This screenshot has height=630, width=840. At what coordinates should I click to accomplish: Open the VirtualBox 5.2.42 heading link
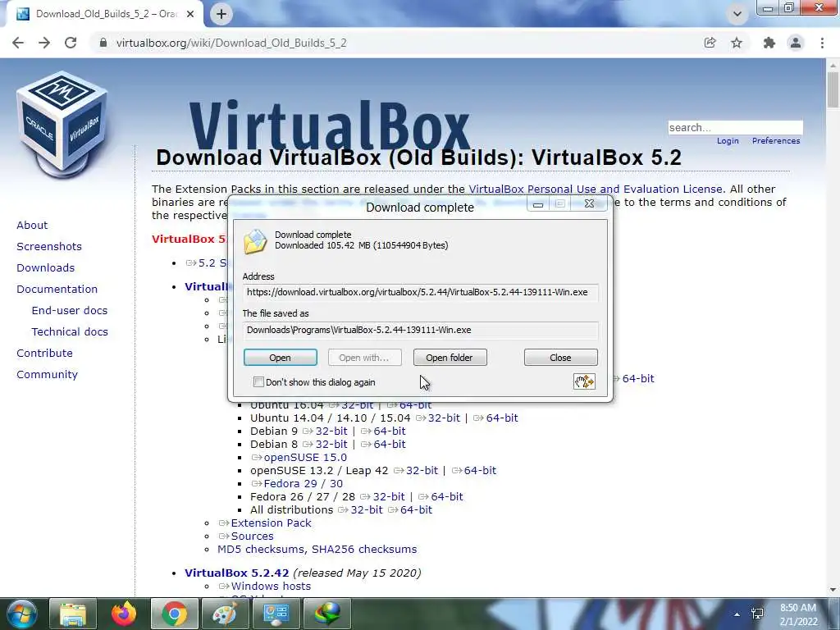click(x=237, y=573)
